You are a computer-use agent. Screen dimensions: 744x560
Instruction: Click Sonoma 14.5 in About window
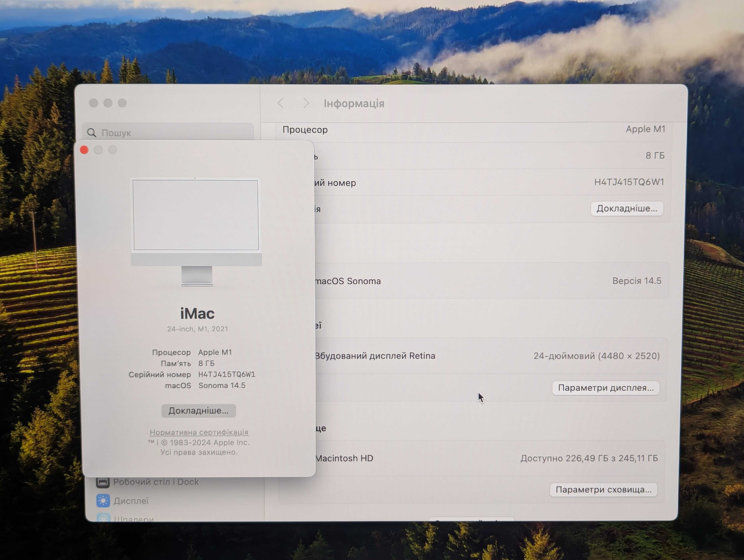click(222, 385)
